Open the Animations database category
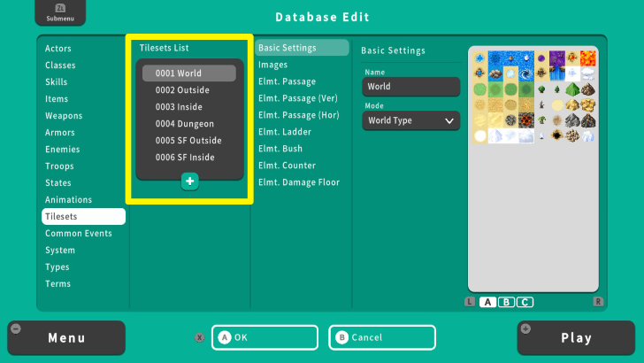This screenshot has width=644, height=363. [x=69, y=200]
